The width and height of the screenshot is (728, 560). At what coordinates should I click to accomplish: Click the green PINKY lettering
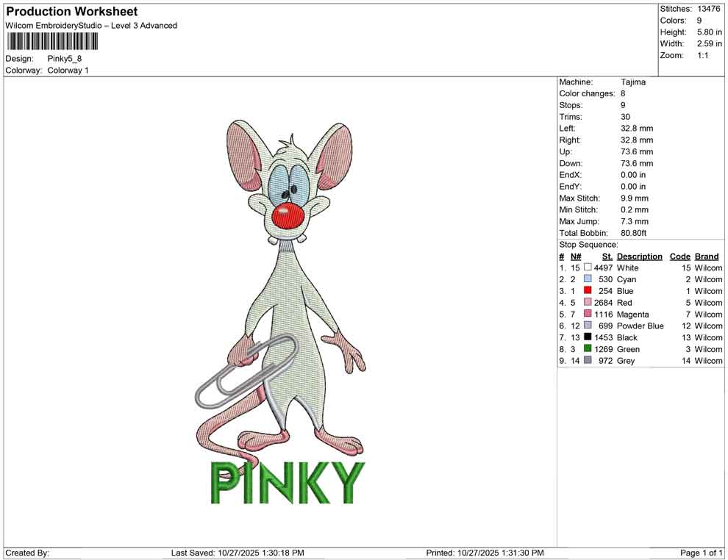(x=288, y=483)
